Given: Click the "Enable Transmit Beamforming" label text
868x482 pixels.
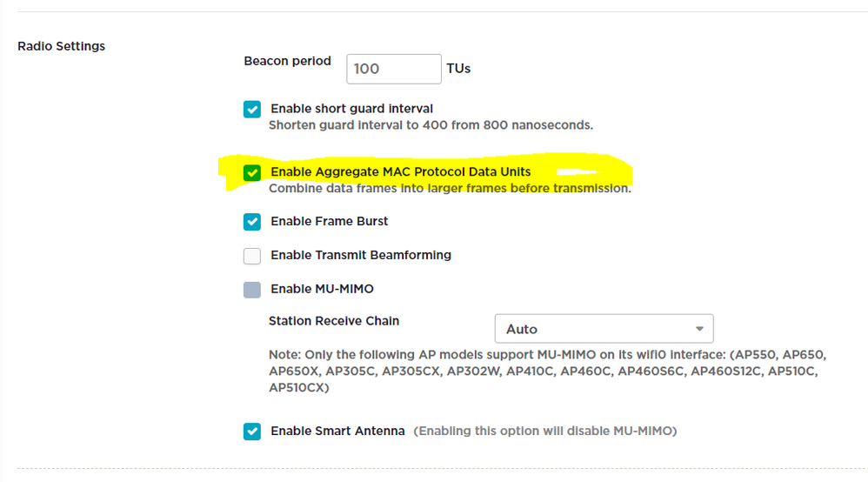Looking at the screenshot, I should pos(361,255).
